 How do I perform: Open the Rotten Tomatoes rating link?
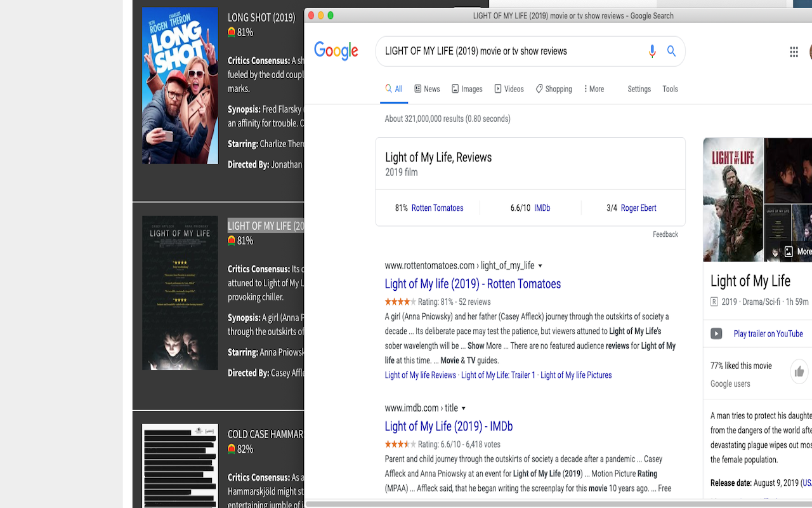click(x=437, y=208)
